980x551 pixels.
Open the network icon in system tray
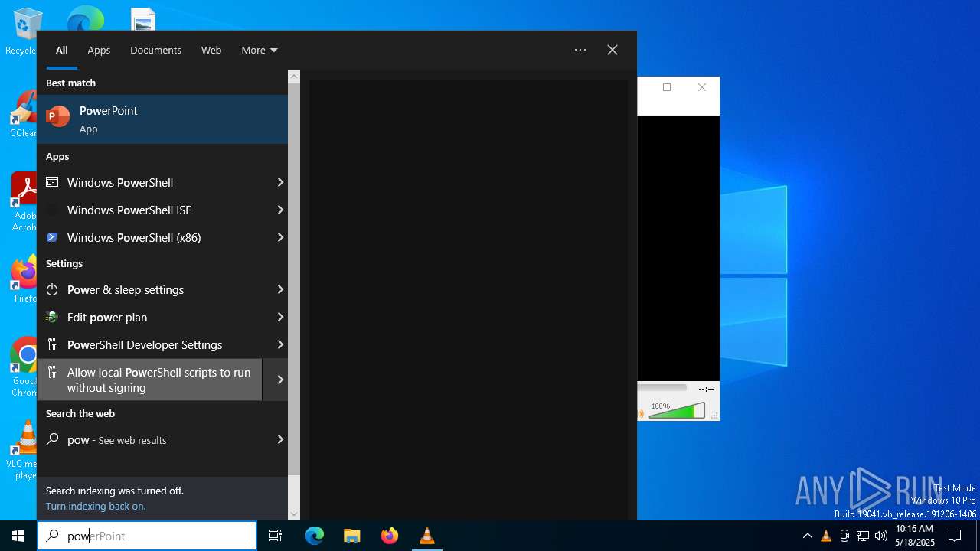pos(863,536)
